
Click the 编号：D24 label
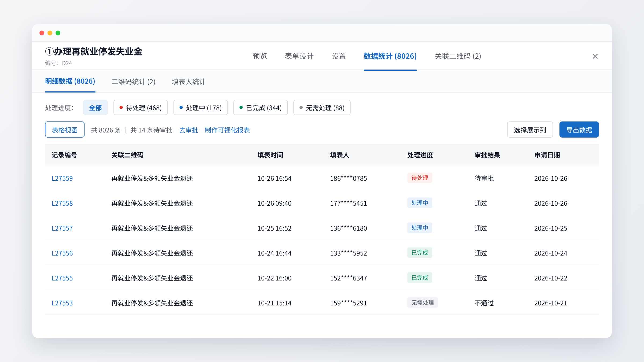point(58,63)
